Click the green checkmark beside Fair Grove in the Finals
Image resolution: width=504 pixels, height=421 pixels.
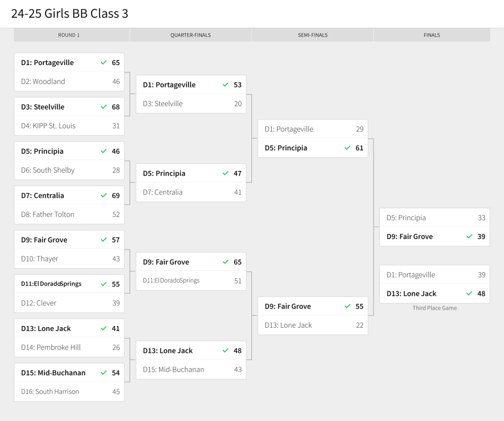point(469,237)
